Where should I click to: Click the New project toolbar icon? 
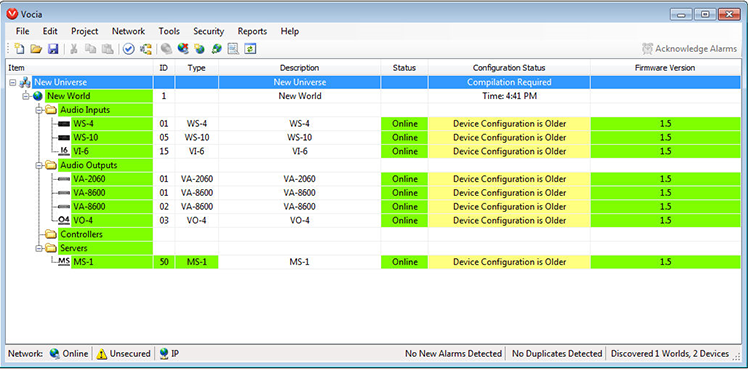point(19,49)
